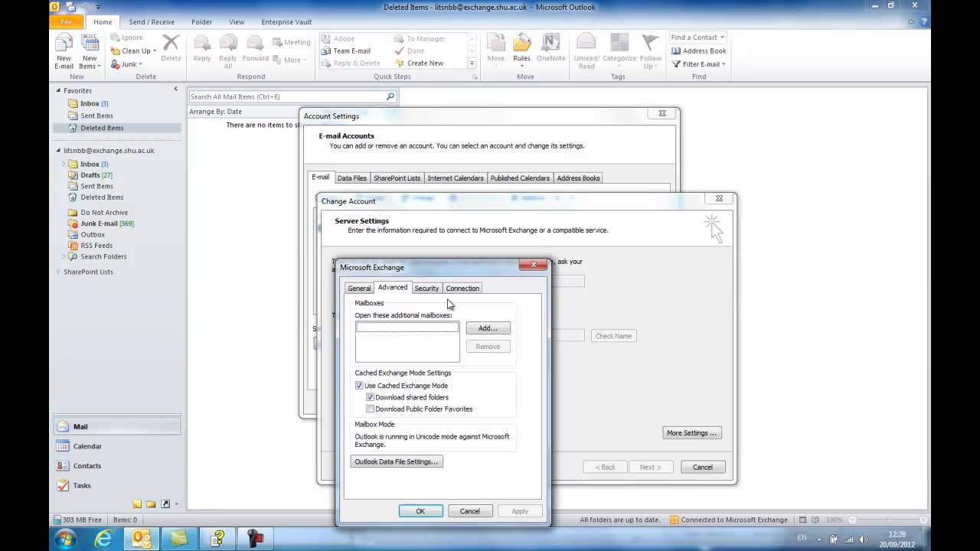Image resolution: width=980 pixels, height=551 pixels.
Task: Open the Categorize ribbon icon
Action: click(619, 50)
